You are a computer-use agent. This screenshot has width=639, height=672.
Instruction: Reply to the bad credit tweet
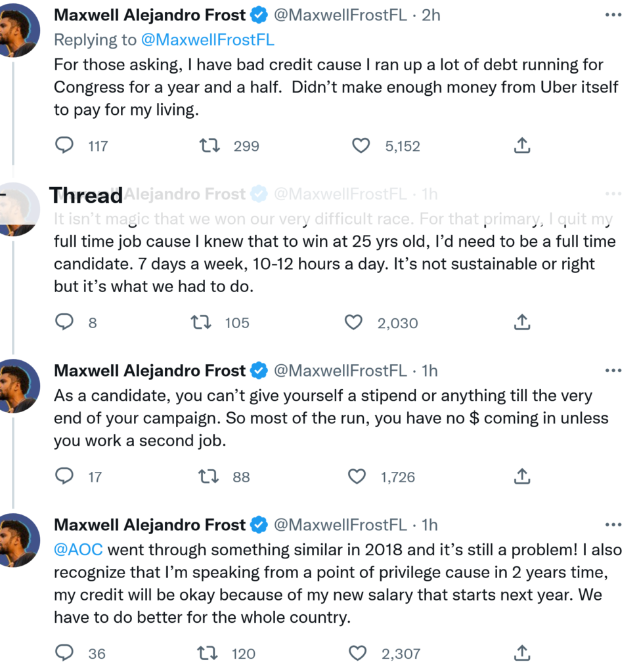coord(64,145)
